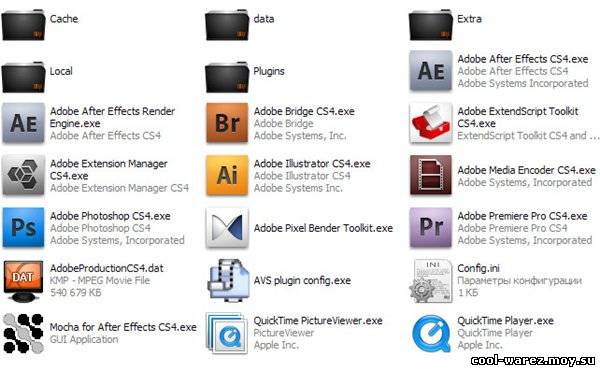Click the AVS plugin config.exe icon
600x370 pixels.
[x=228, y=280]
